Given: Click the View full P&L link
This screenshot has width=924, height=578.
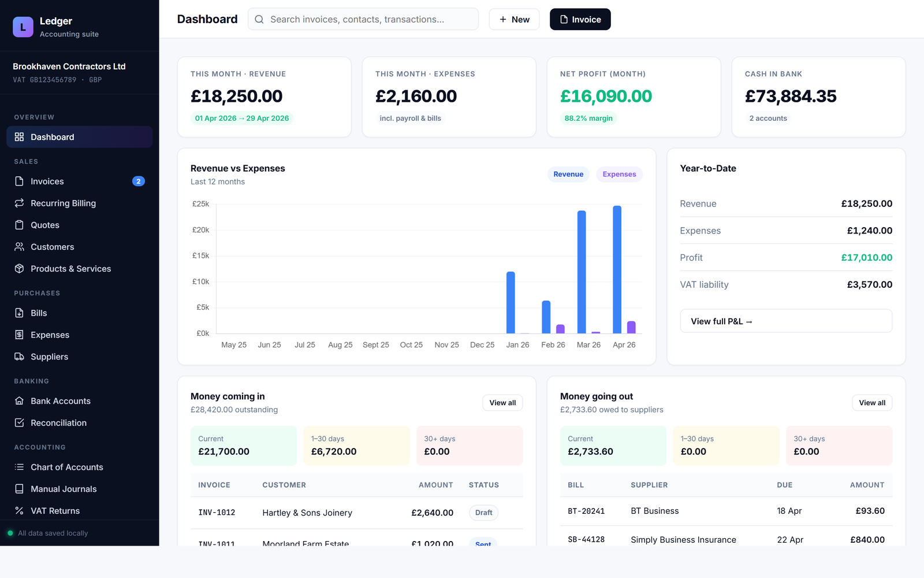Looking at the screenshot, I should pos(786,321).
